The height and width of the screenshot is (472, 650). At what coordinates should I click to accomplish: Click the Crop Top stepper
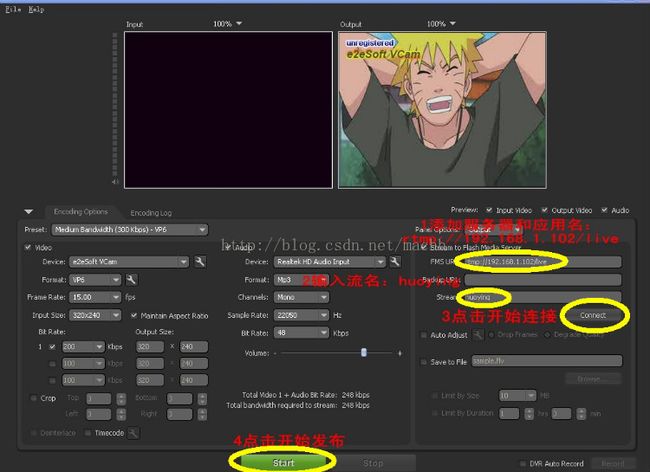121,399
